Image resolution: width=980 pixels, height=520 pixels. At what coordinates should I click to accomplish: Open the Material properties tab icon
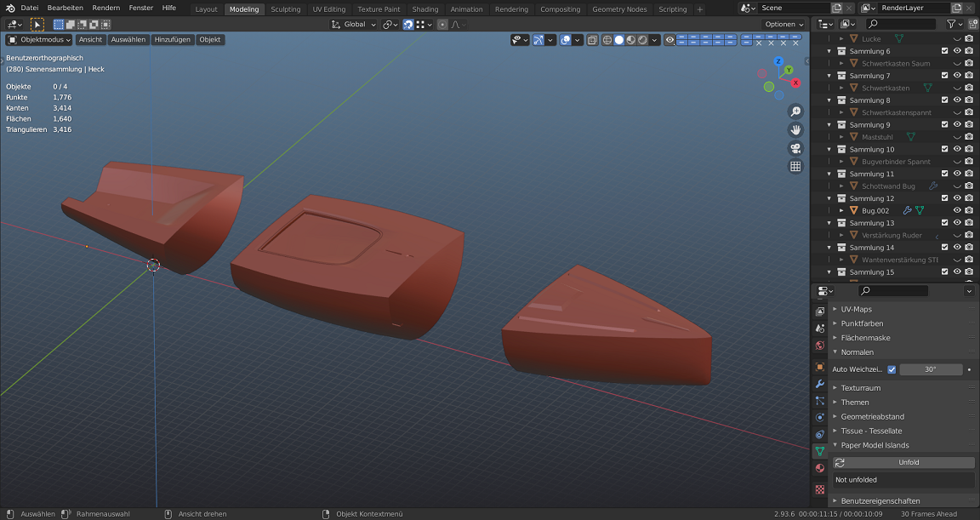coord(820,468)
